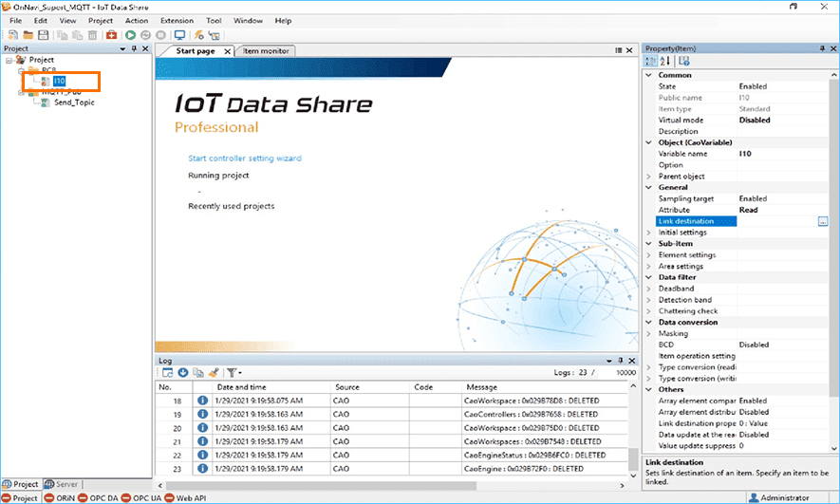Viewport: 840px width, 504px height.
Task: Click the property grid vertical scrollbar
Action: click(x=833, y=238)
